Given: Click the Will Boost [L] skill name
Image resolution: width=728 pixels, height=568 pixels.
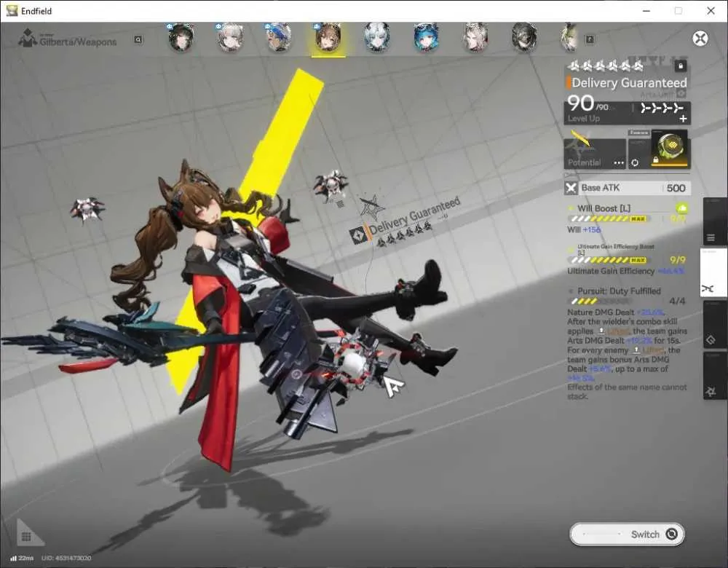Looking at the screenshot, I should pyautogui.click(x=604, y=208).
